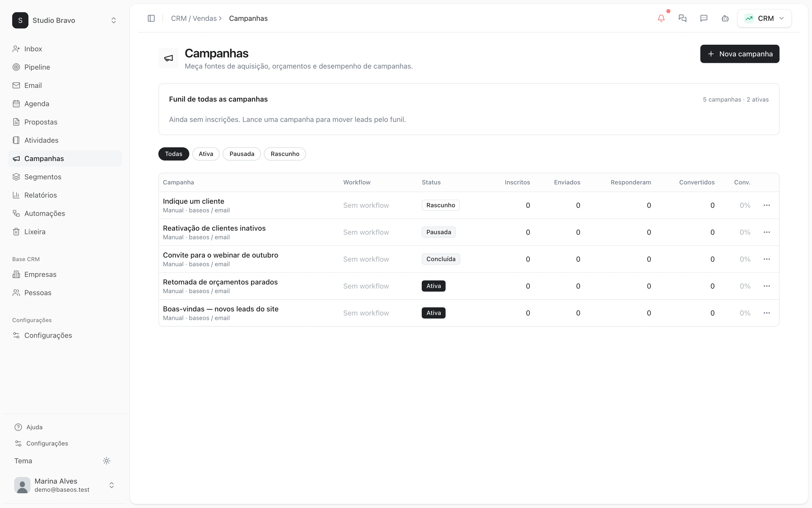Open Pessoas in Base CRM
This screenshot has height=508, width=812.
(x=38, y=293)
